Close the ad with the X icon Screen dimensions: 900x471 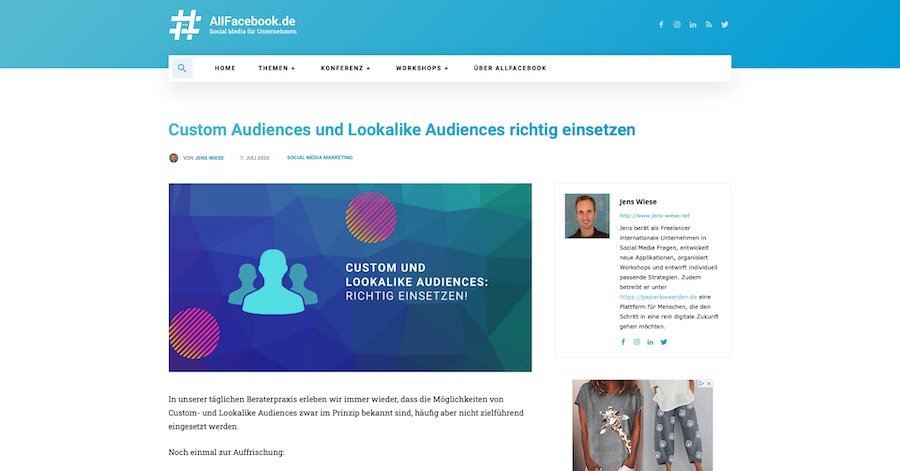709,383
